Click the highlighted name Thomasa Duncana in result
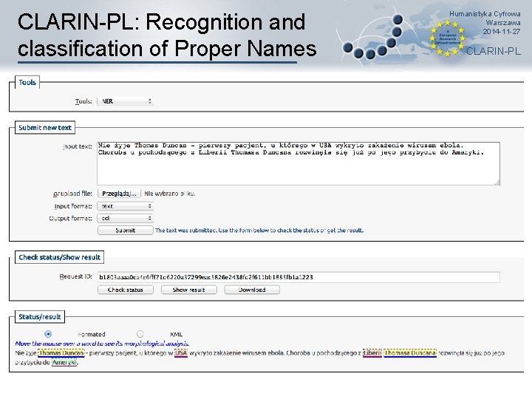The width and height of the screenshot is (532, 399). tap(410, 353)
